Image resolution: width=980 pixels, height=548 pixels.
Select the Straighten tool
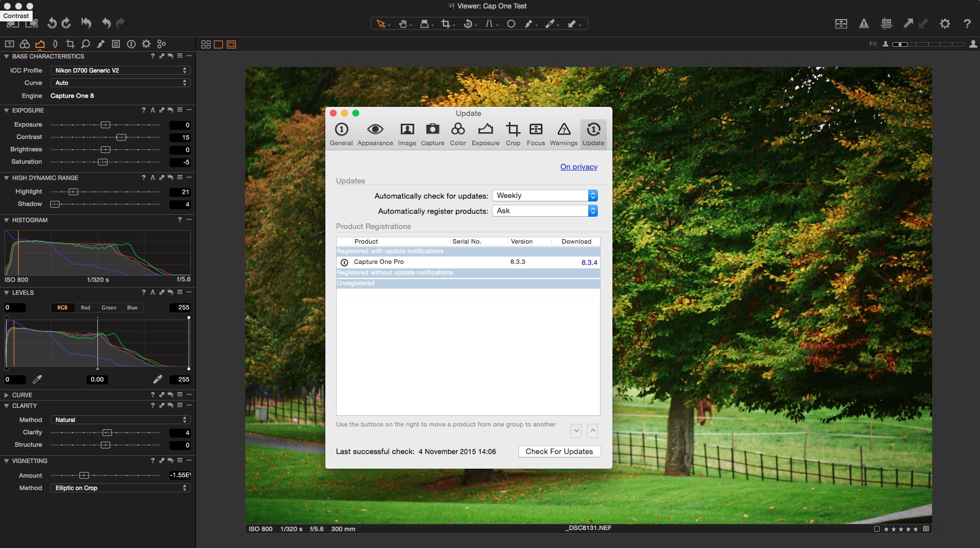pyautogui.click(x=490, y=24)
